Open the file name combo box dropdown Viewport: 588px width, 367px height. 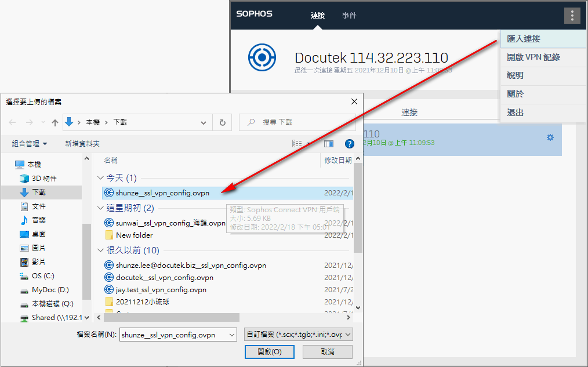coord(232,335)
